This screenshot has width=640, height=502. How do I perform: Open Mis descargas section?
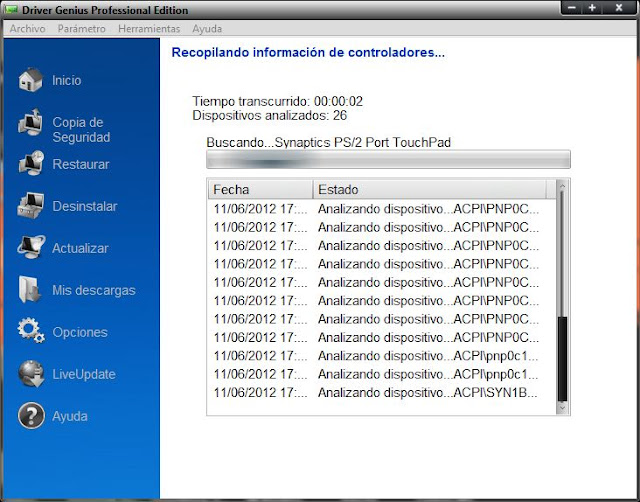click(x=94, y=290)
